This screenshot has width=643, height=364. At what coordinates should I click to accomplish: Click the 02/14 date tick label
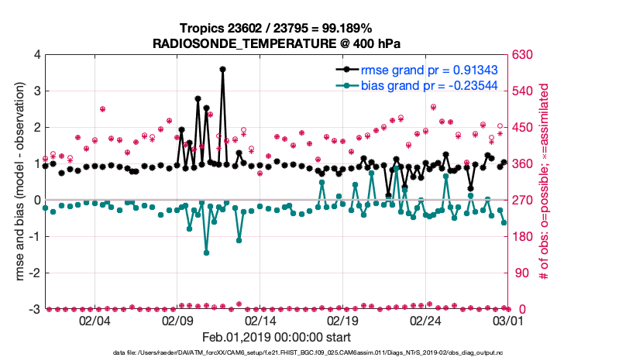click(260, 321)
